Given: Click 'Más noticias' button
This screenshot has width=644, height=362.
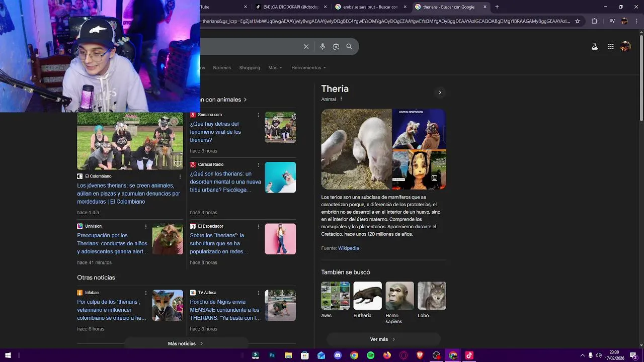Looking at the screenshot, I should pyautogui.click(x=186, y=344).
